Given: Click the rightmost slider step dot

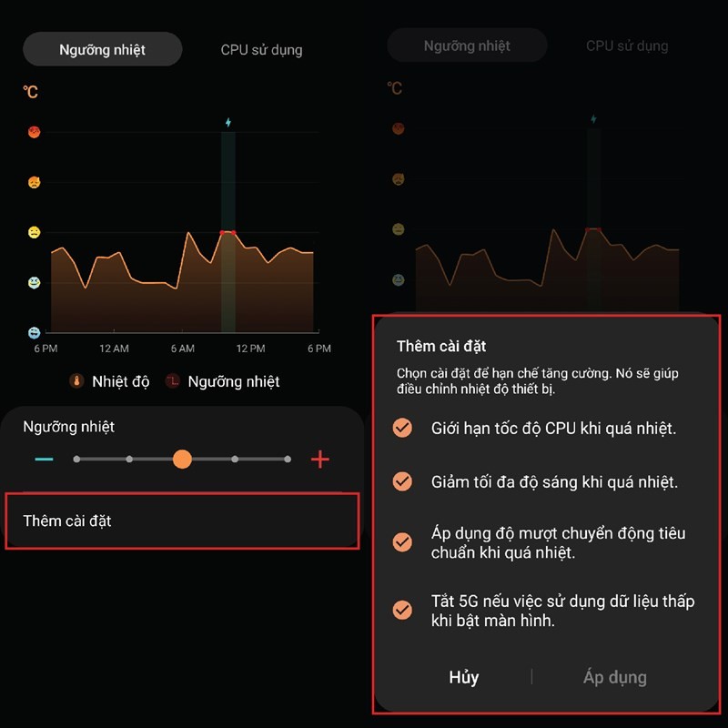Looking at the screenshot, I should 288,460.
